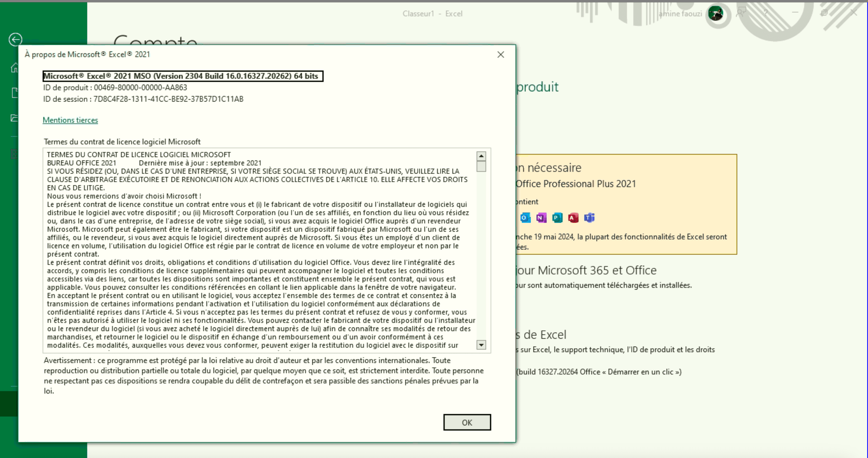868x458 pixels.
Task: Click the ID de session line
Action: tap(143, 99)
